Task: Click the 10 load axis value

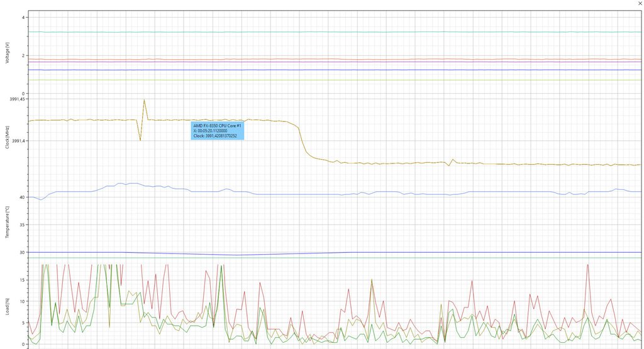Action: tap(22, 301)
